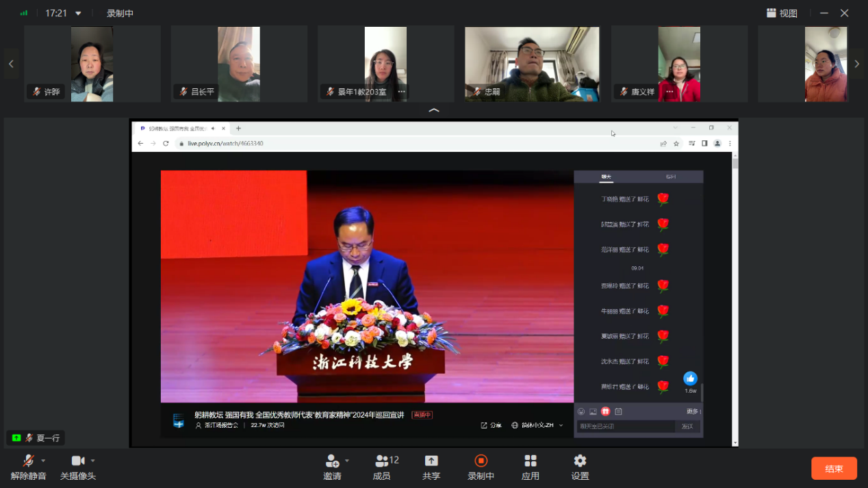Switch to the chat tab in live panel
The width and height of the screenshot is (868, 488).
pos(606,177)
